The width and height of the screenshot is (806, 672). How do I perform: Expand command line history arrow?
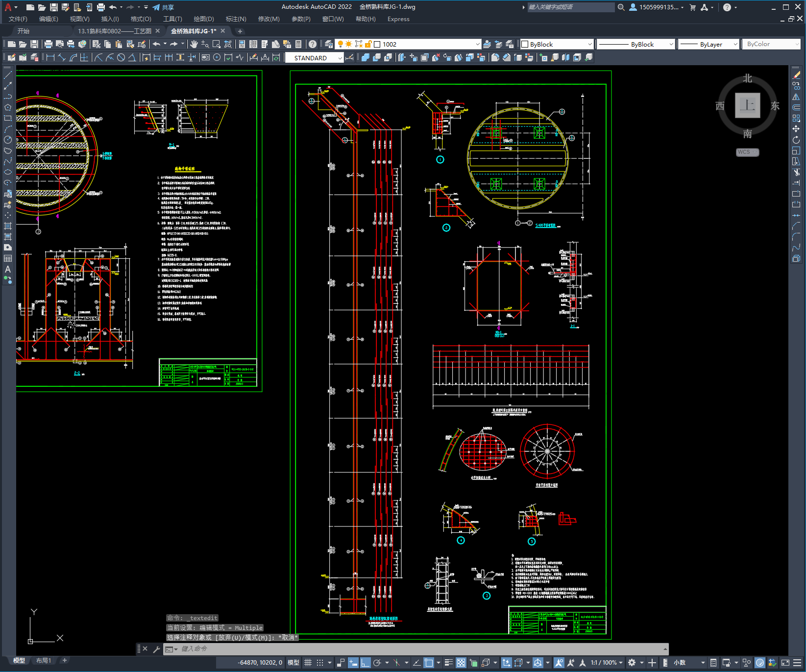click(x=665, y=649)
